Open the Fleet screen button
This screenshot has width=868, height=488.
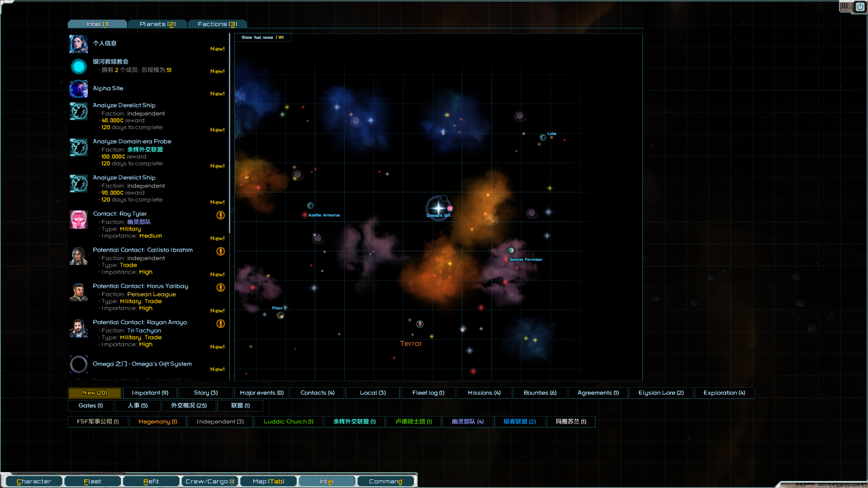pos(92,481)
